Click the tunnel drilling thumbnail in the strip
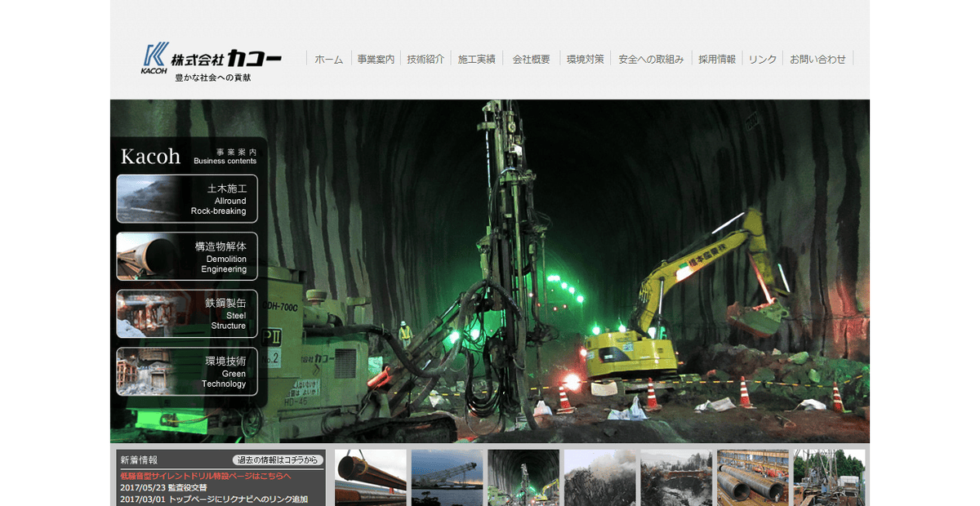 pos(523,477)
